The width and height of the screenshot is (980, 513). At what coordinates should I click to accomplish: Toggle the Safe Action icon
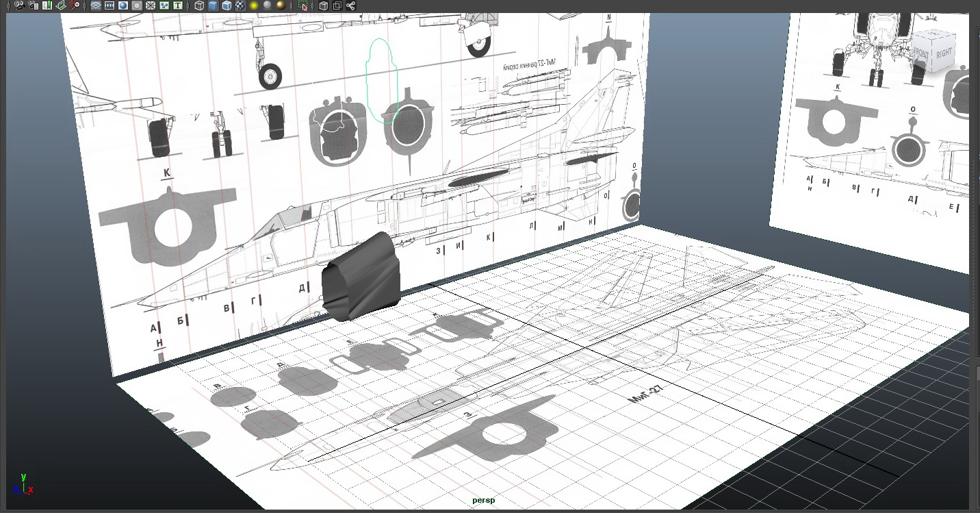[164, 5]
